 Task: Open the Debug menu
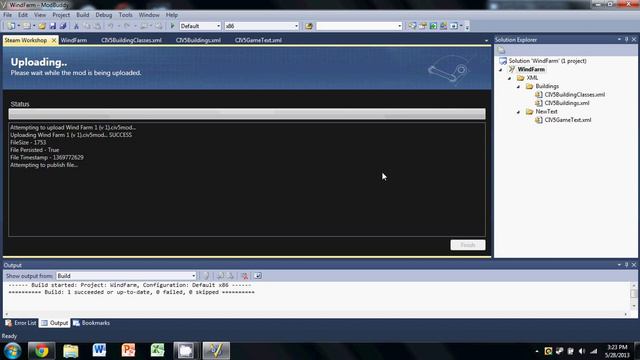[104, 15]
